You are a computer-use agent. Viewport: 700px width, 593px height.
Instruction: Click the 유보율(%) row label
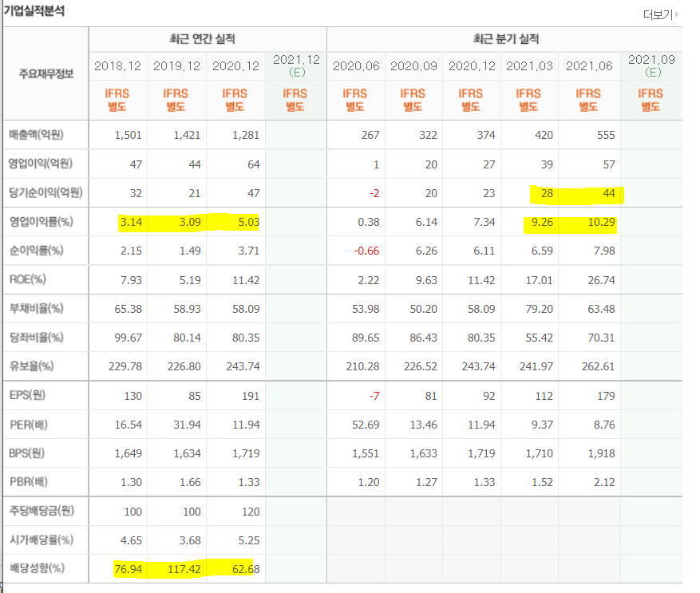[31, 366]
